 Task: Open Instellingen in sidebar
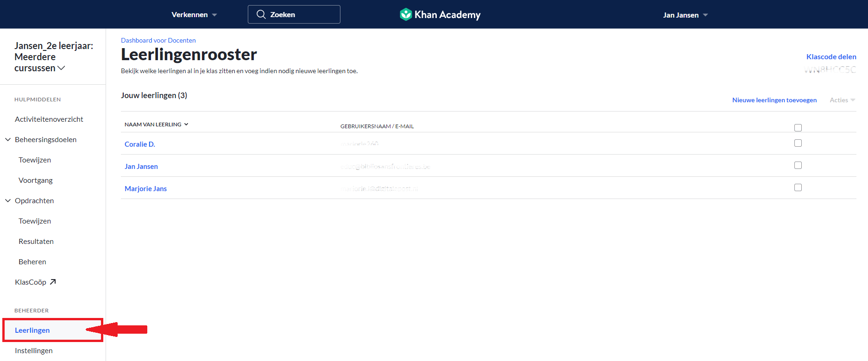pyautogui.click(x=34, y=350)
